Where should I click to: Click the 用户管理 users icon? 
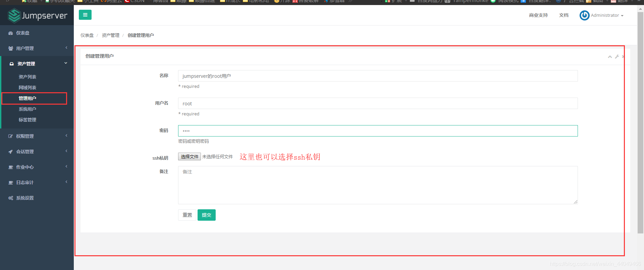click(x=11, y=48)
